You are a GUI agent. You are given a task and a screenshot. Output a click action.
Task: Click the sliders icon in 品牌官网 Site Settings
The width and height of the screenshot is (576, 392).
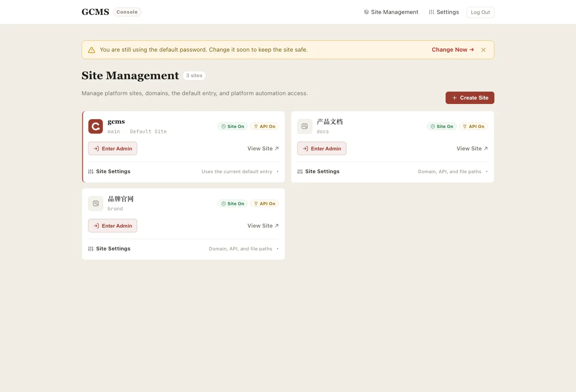point(91,249)
